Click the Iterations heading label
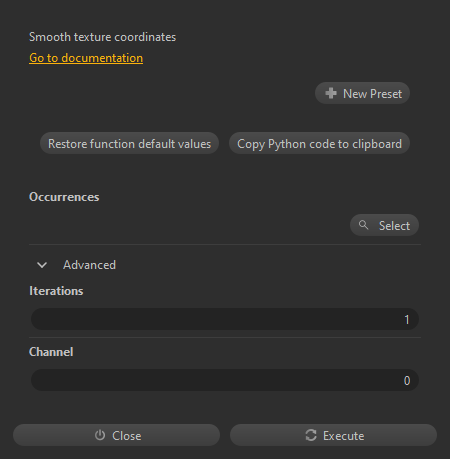The width and height of the screenshot is (450, 459). coord(56,291)
